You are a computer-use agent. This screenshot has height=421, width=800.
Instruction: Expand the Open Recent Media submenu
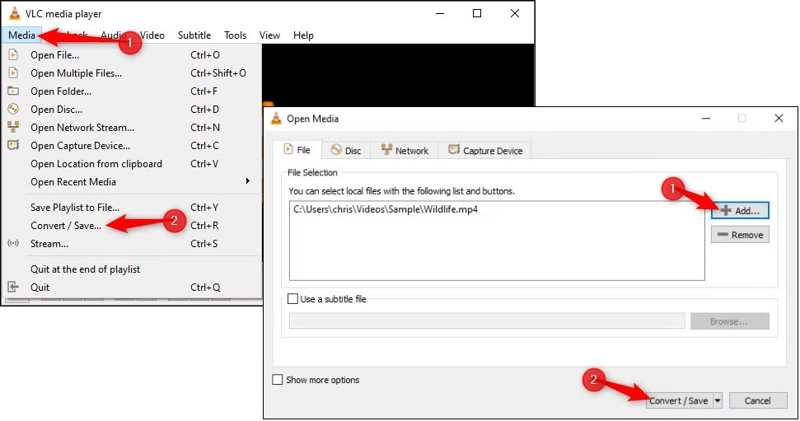pos(132,182)
